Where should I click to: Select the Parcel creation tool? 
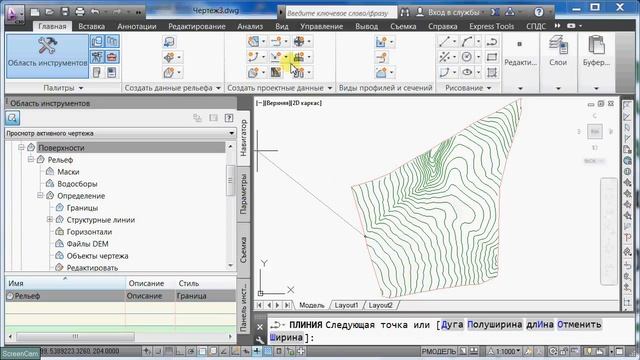coord(253,42)
